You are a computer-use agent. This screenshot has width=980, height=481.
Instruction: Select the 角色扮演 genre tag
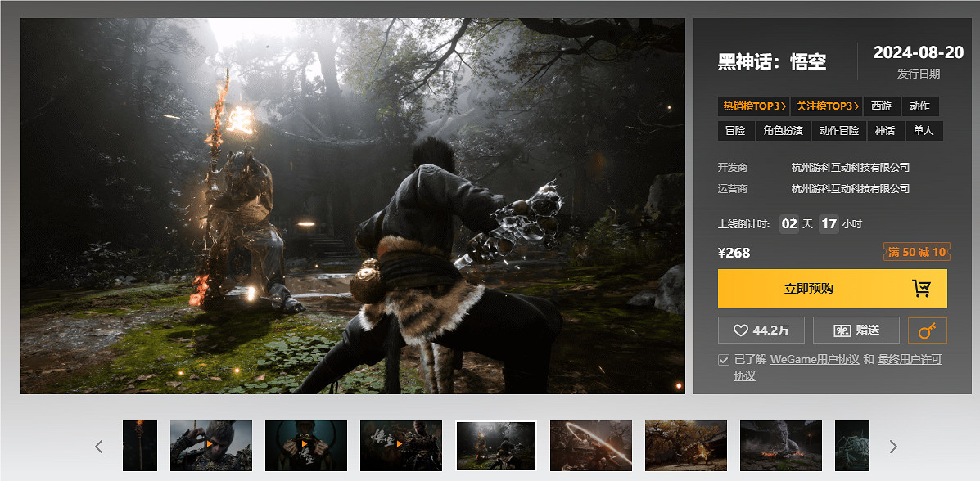(x=783, y=131)
